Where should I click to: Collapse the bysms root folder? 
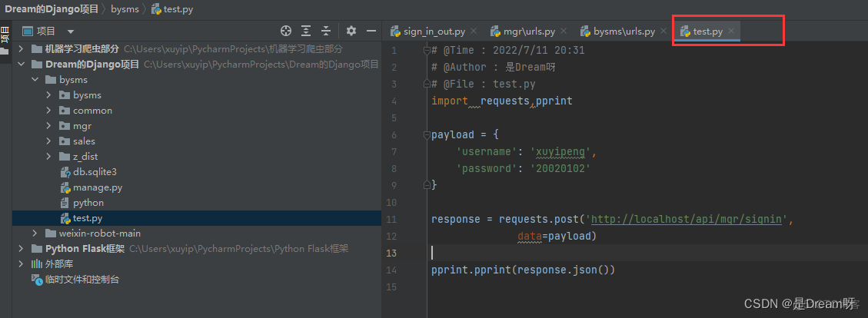tap(35, 80)
